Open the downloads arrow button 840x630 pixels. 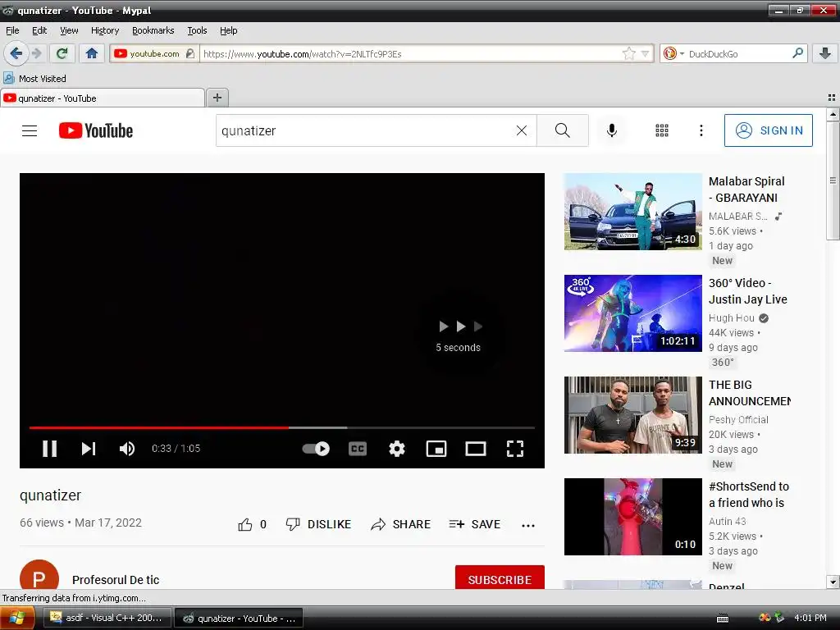[x=825, y=53]
